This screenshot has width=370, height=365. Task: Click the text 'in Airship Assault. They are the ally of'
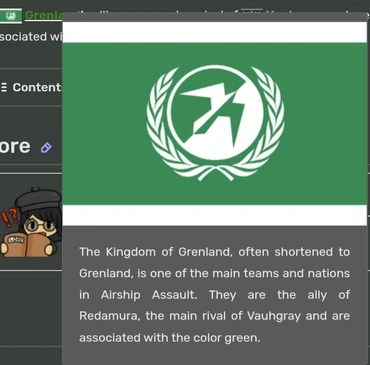coord(214,295)
